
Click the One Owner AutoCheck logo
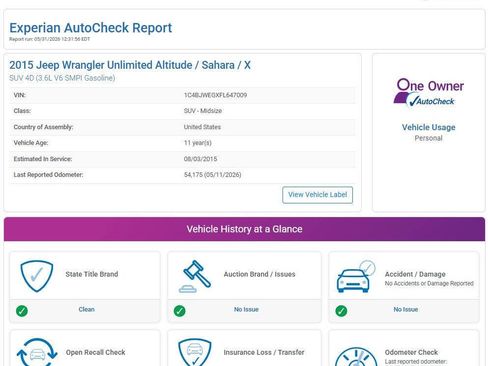[428, 92]
